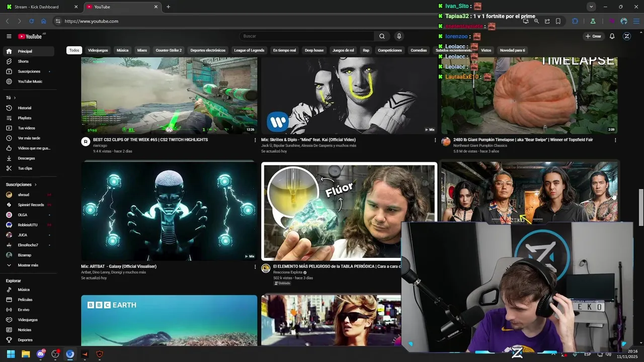Open the CS2 clips video thumbnail

point(169,96)
